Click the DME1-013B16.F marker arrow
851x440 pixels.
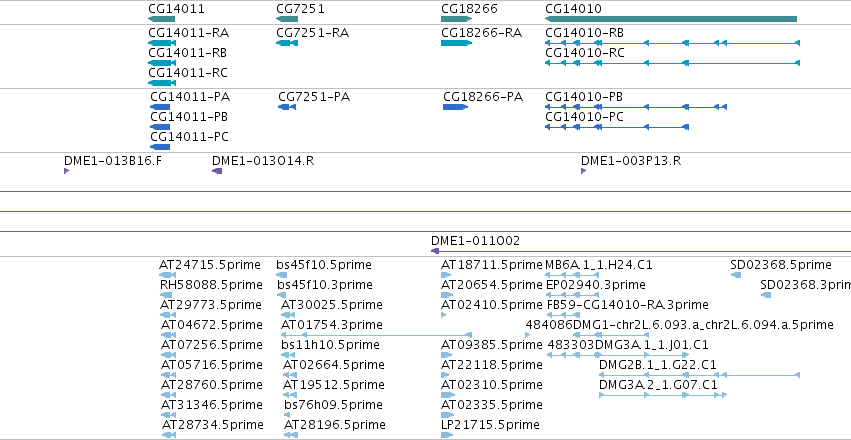click(67, 171)
